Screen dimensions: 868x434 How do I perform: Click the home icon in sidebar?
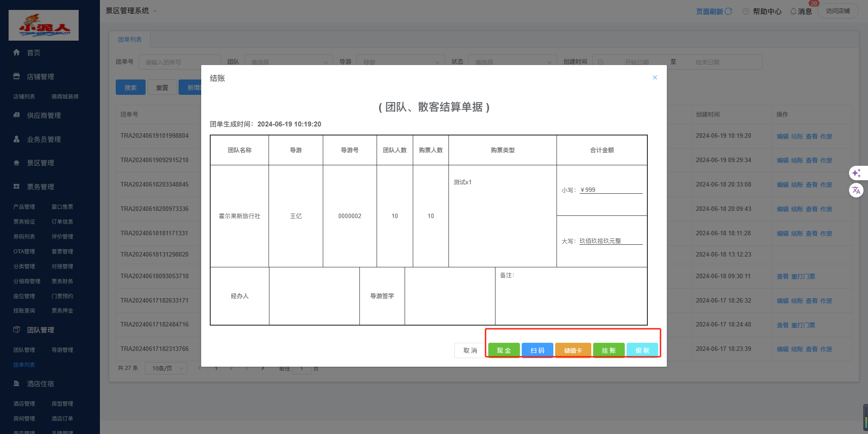point(17,52)
